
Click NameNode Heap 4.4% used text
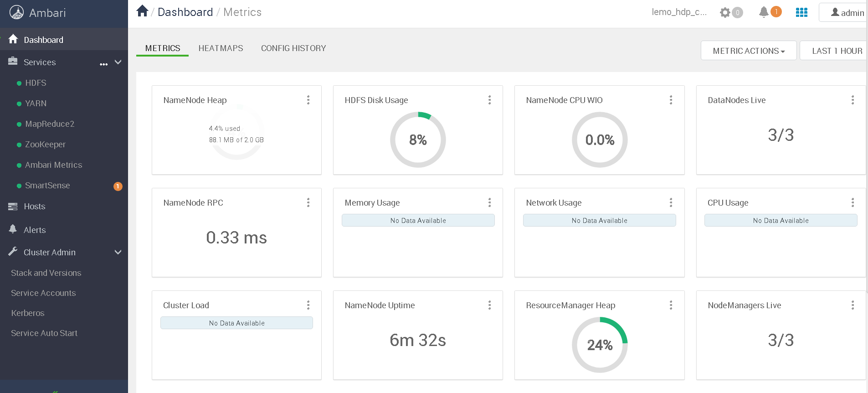(x=225, y=129)
